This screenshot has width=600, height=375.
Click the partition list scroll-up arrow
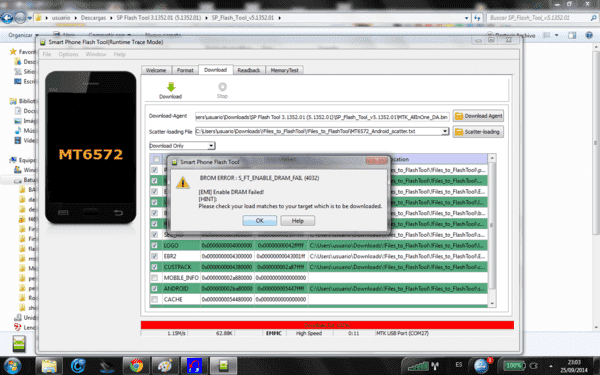tap(492, 158)
